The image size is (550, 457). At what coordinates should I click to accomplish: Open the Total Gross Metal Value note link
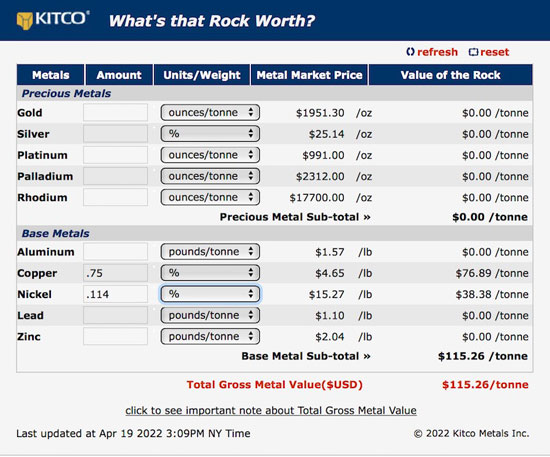(271, 410)
